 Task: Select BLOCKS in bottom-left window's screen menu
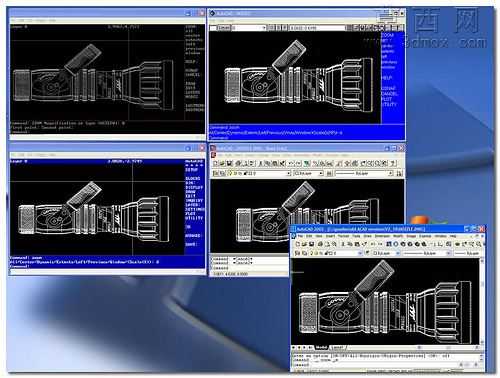[193, 179]
